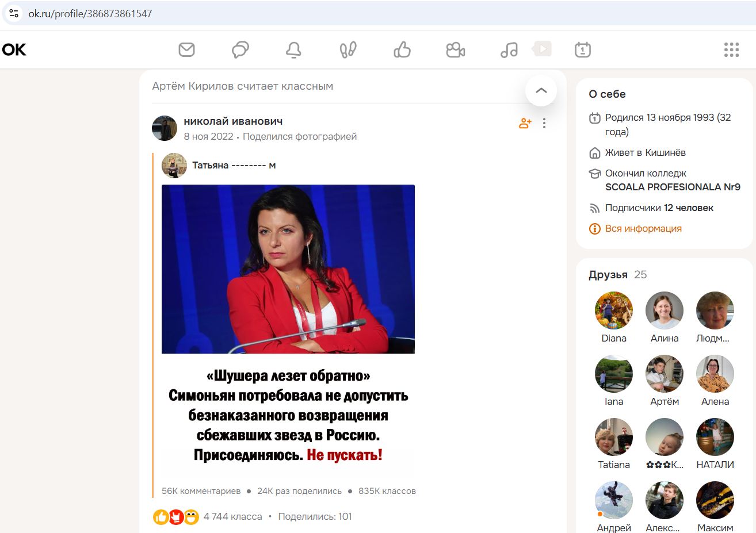Collapse the post with the chevron arrow
Screen dimensions: 756x533
541,90
